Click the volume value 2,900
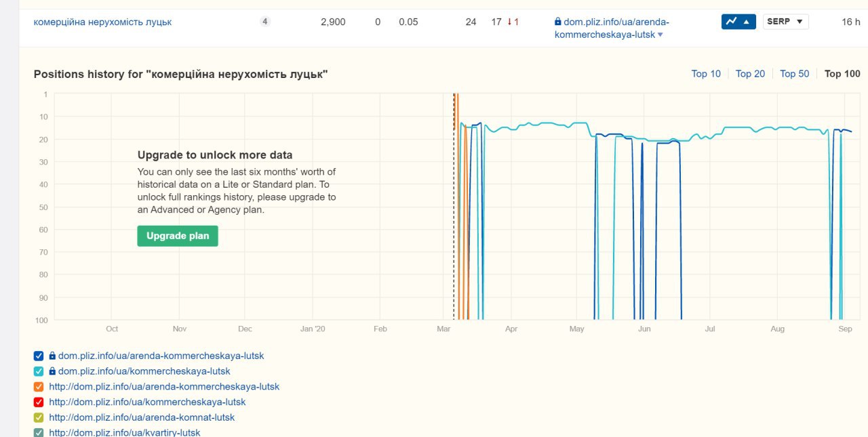 coord(333,22)
